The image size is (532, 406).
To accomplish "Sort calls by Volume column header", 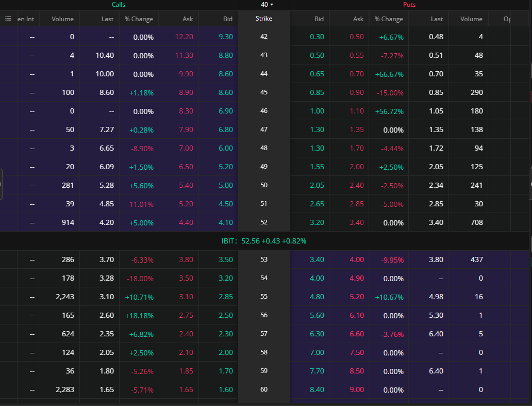I will (63, 19).
